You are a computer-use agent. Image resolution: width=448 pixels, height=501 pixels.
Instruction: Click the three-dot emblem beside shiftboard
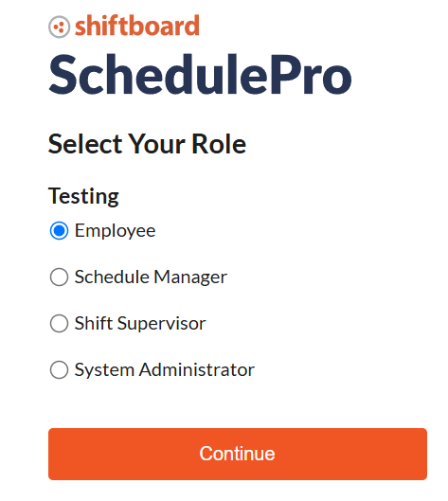pos(59,27)
